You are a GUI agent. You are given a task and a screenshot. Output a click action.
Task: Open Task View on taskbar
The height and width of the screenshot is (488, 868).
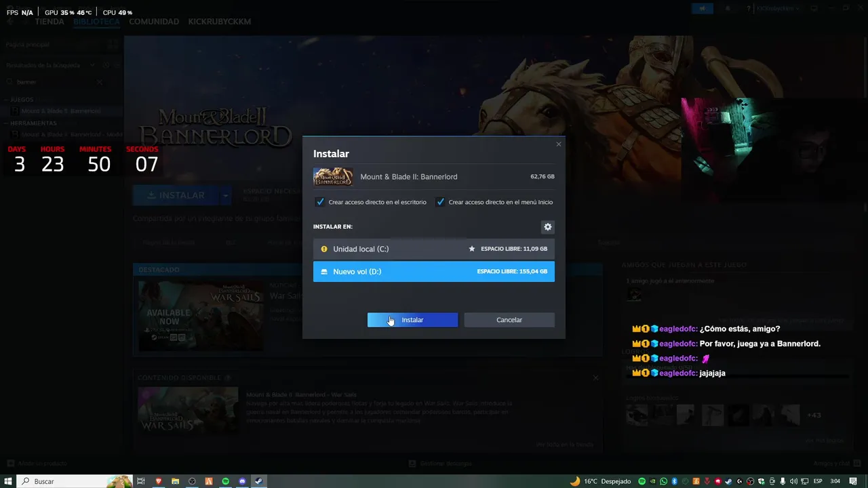click(141, 481)
